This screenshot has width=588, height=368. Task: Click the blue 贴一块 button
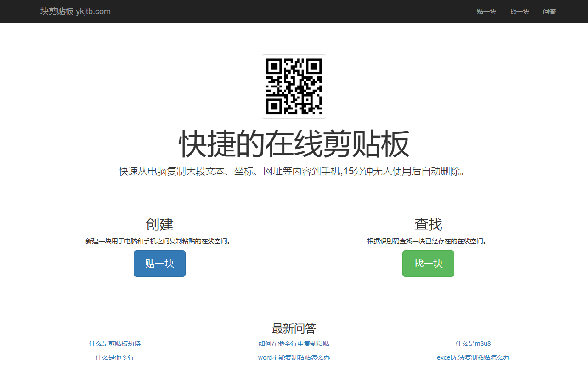tap(159, 264)
